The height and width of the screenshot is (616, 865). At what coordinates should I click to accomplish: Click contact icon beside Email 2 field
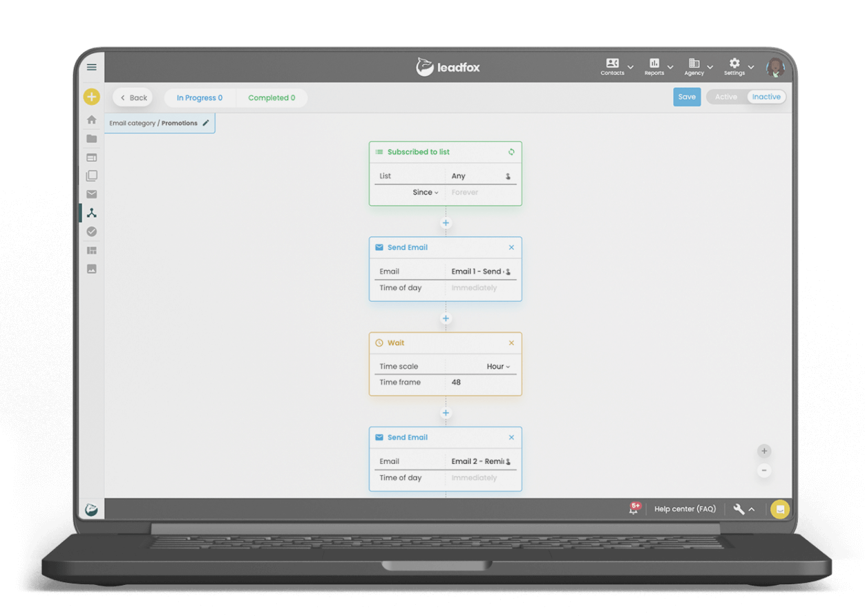(508, 462)
